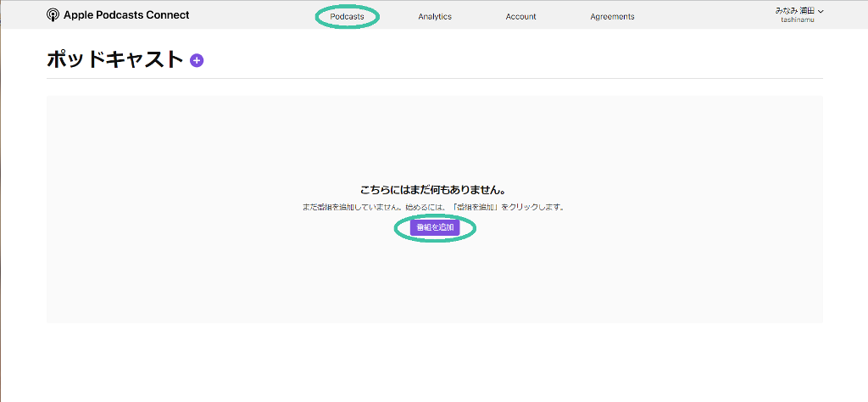Click the purple plus icon beside ポッドキャスト

point(197,60)
